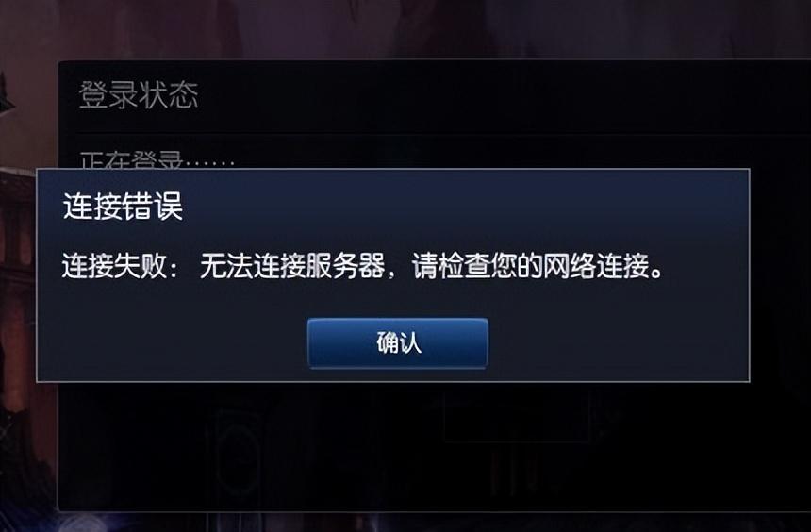The height and width of the screenshot is (532, 811).
Task: Click empty dialog area left of 确认
Action: point(171,343)
